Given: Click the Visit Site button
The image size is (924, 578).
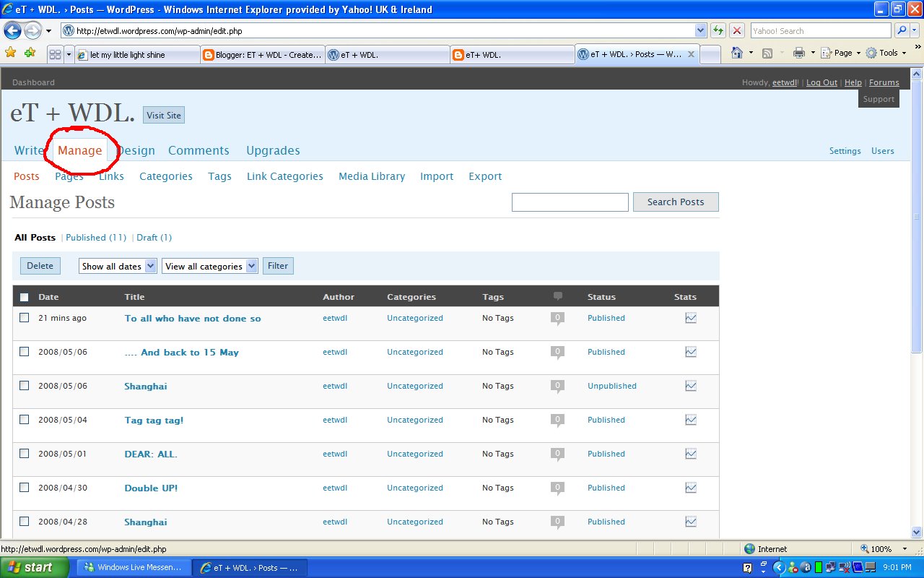Looking at the screenshot, I should tap(164, 115).
